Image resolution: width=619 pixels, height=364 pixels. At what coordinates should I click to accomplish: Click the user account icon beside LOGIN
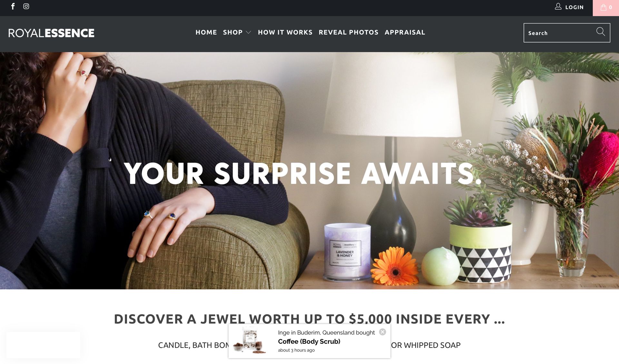click(x=558, y=7)
